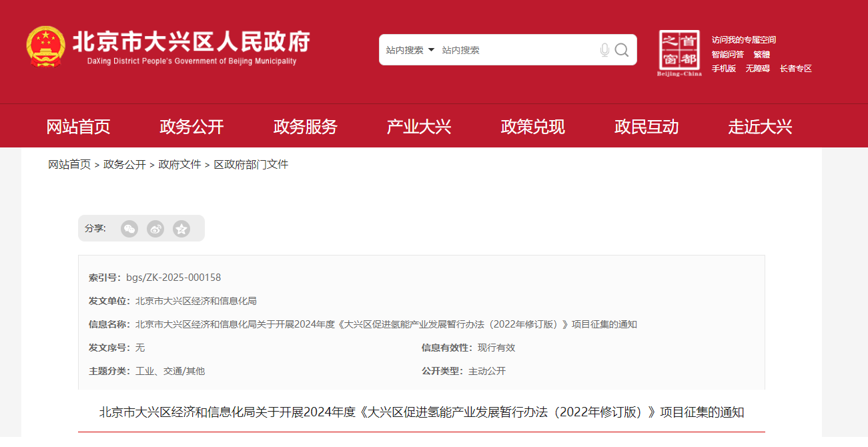This screenshot has height=447, width=868.
Task: Click the microphone voice search icon
Action: 604,50
